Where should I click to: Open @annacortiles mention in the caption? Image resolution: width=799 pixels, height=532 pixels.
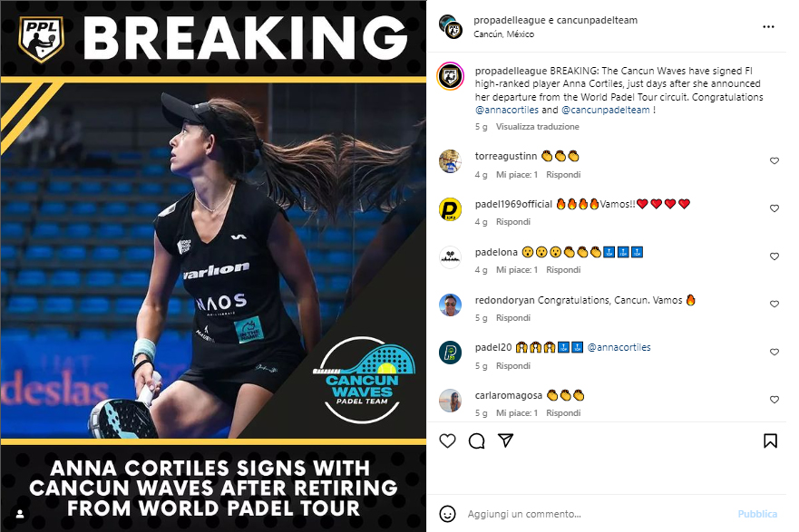tap(506, 110)
